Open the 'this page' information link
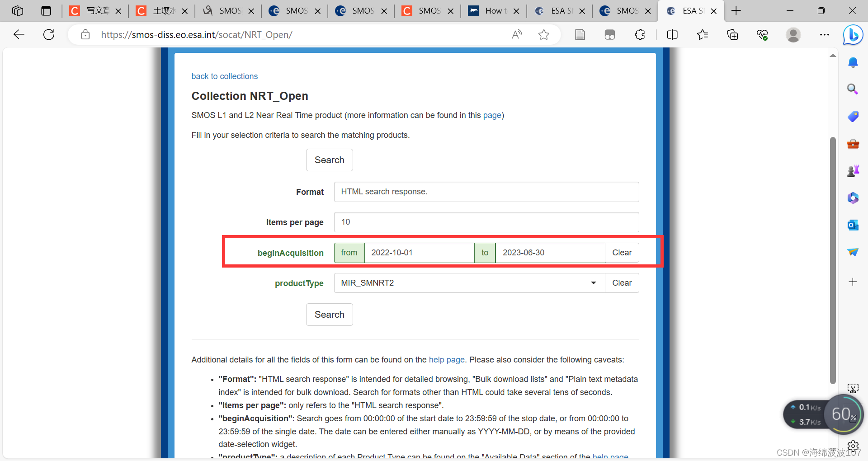Screen dimensions: 868x461 tap(492, 115)
